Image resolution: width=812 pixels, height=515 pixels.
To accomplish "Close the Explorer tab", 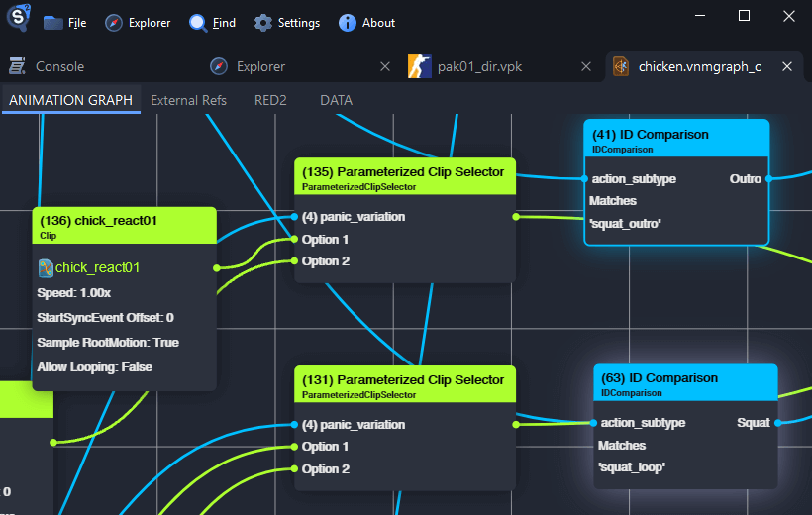I will (x=385, y=66).
